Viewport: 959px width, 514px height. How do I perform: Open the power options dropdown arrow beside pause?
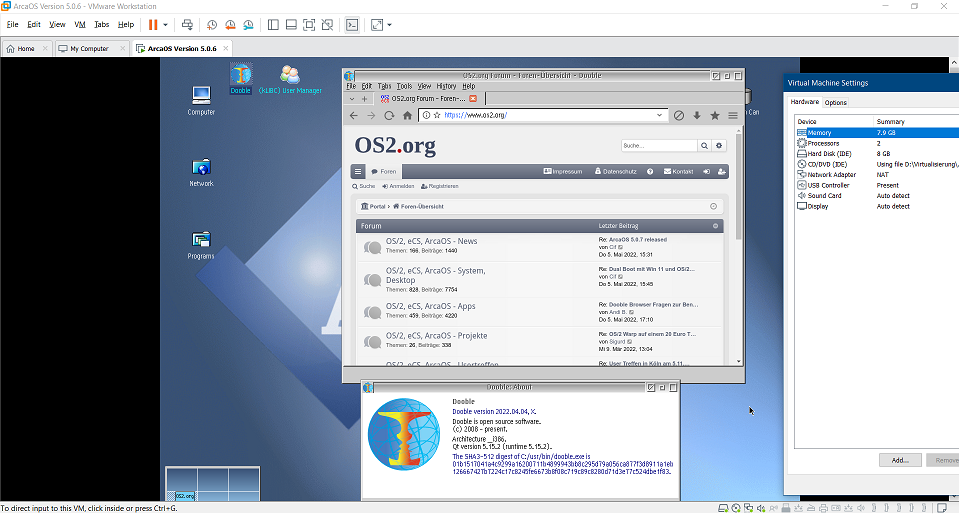165,25
